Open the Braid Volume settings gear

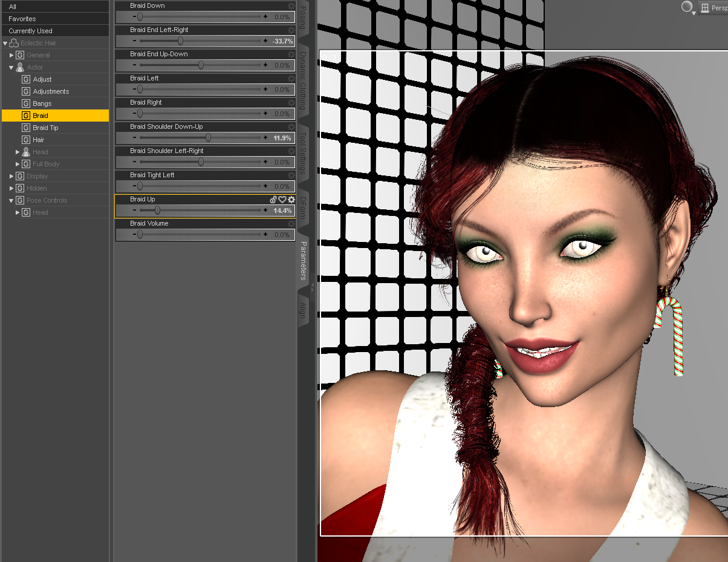click(x=291, y=223)
